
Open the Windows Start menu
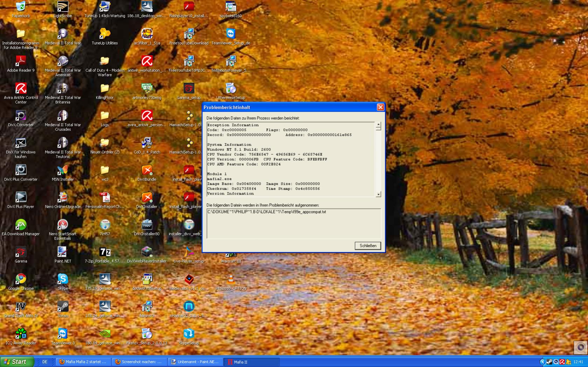point(17,362)
